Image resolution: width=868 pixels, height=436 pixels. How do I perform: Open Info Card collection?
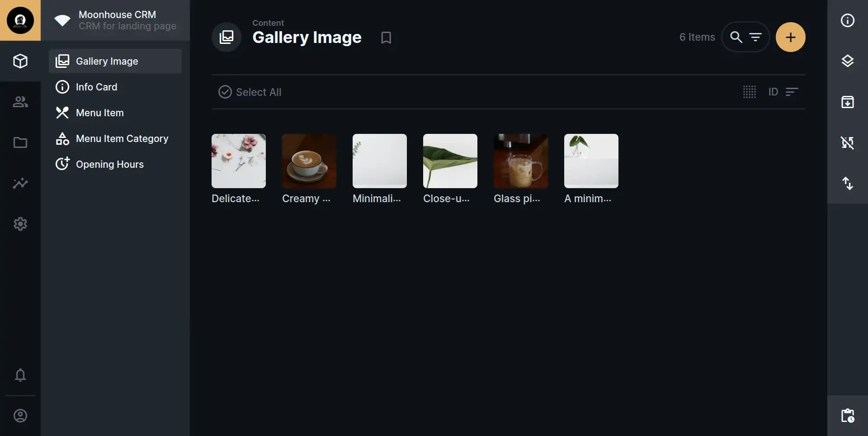coord(96,87)
